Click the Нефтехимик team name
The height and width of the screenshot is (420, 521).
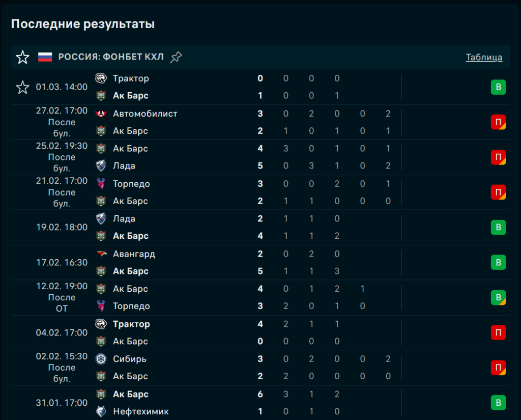pyautogui.click(x=141, y=411)
